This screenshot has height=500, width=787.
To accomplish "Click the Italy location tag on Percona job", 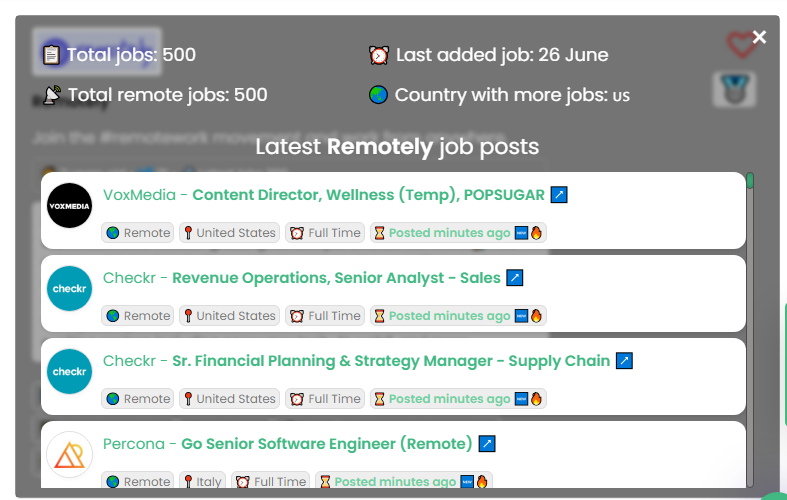I will click(202, 481).
